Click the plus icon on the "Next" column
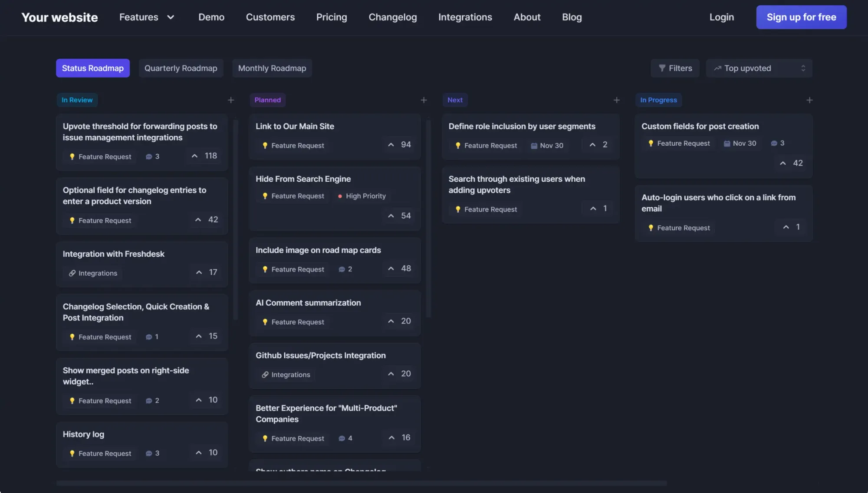This screenshot has width=868, height=493. pyautogui.click(x=616, y=100)
